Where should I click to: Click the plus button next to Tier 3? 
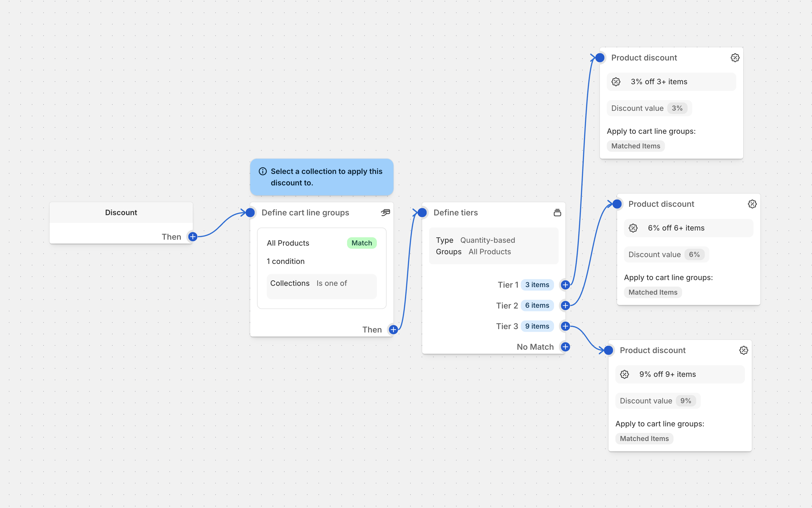click(565, 326)
